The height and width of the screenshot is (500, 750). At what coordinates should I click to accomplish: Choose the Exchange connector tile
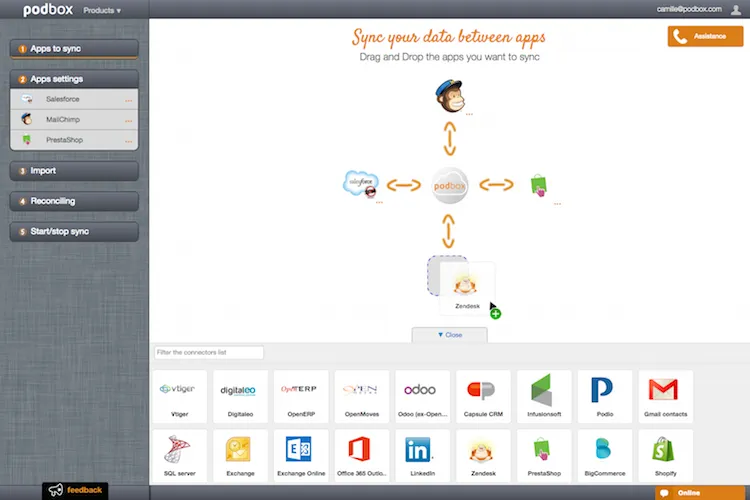pyautogui.click(x=240, y=456)
